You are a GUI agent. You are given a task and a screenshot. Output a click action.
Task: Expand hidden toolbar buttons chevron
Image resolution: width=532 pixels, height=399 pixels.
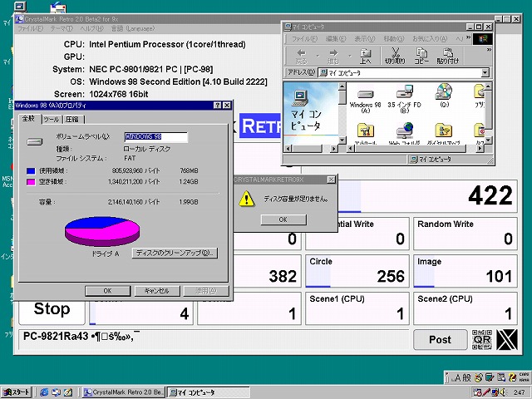489,50
